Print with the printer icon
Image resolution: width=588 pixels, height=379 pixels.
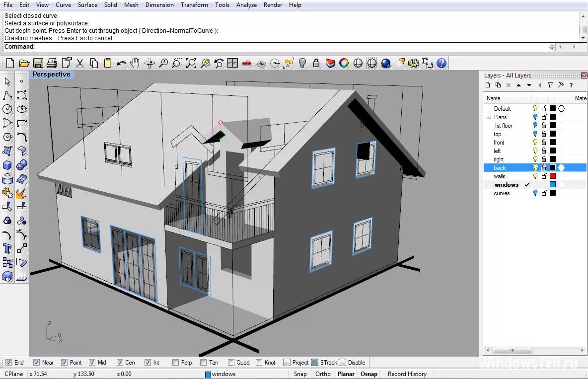pos(52,63)
